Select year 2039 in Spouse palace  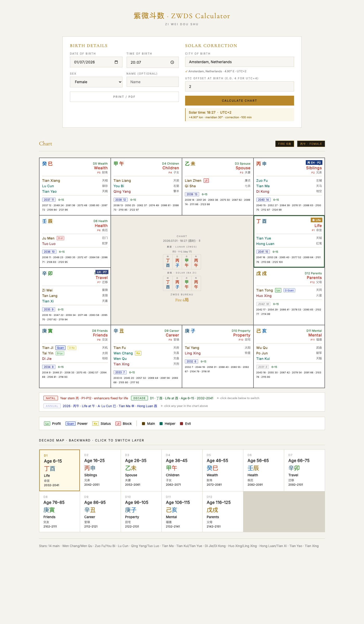(x=192, y=194)
